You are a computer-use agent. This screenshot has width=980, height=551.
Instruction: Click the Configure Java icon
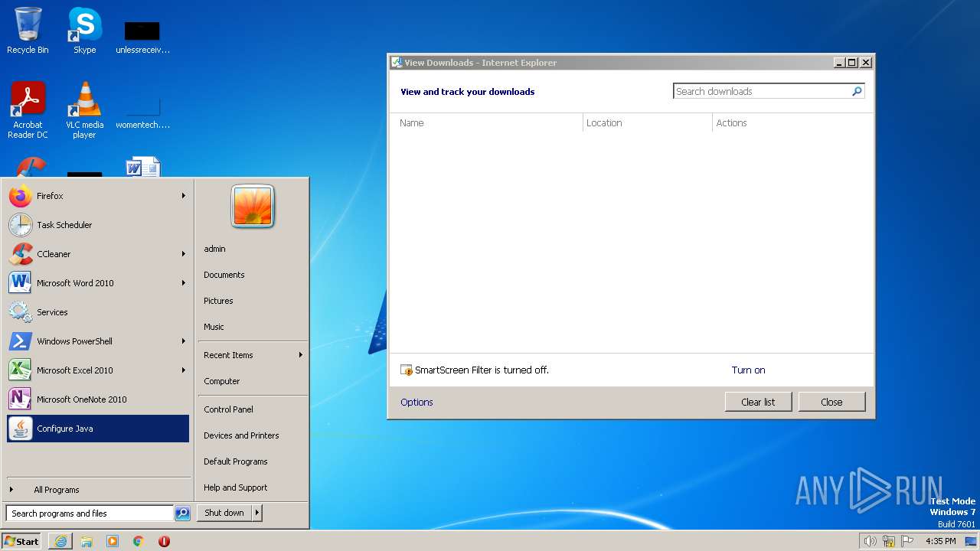tap(20, 429)
